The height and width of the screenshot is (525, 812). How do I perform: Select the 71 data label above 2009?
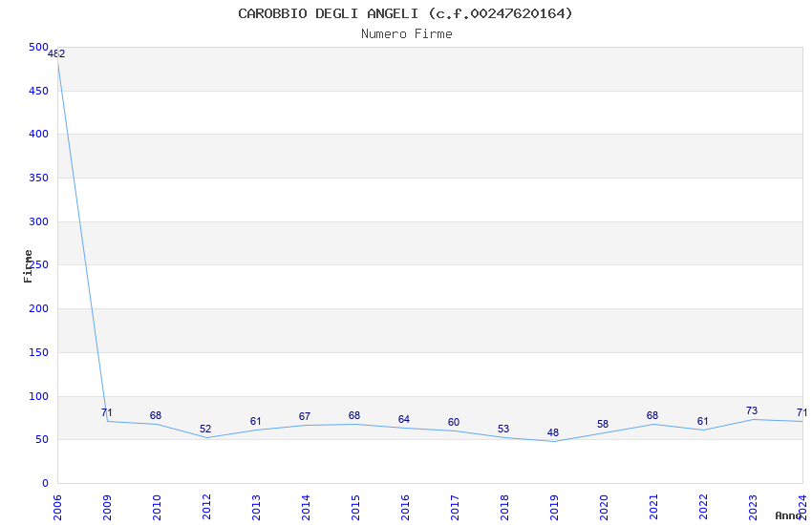107,412
